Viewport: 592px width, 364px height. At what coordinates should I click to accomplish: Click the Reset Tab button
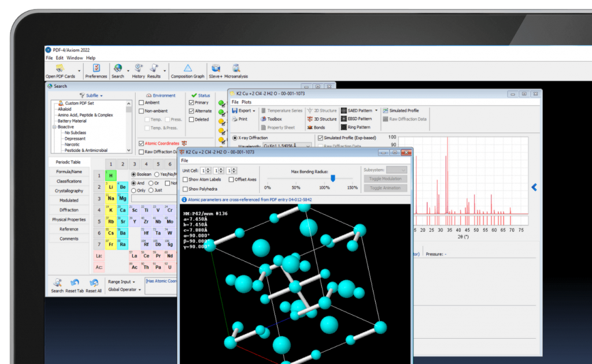(75, 286)
